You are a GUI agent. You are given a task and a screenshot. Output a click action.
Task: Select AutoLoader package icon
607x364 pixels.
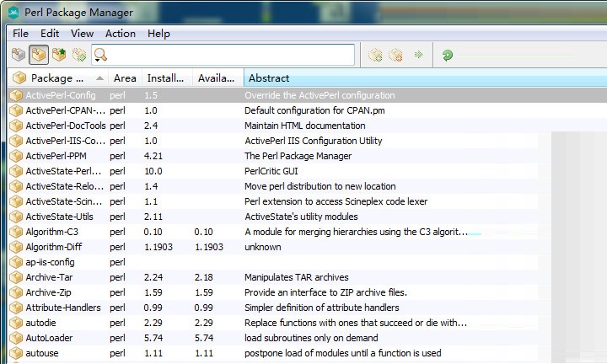16,338
